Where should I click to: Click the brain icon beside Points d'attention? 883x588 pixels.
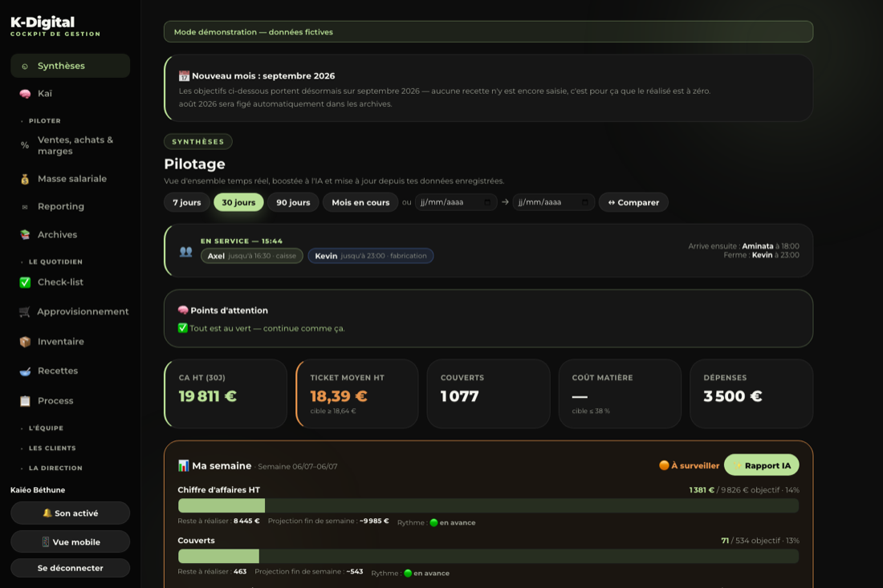point(183,310)
